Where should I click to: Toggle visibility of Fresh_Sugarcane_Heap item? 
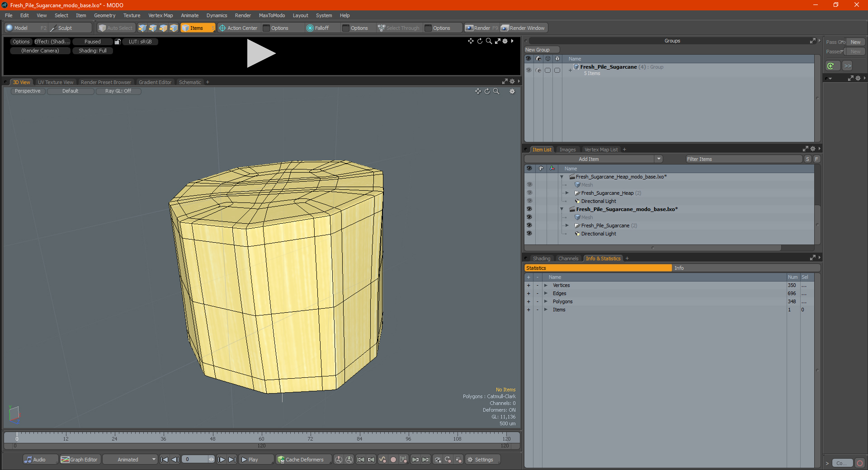click(529, 193)
